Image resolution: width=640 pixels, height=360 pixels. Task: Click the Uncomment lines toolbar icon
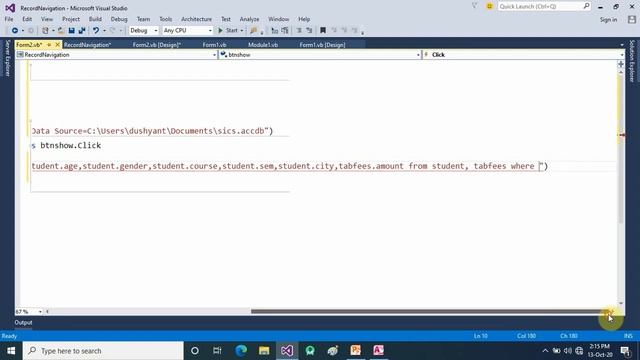click(x=285, y=31)
